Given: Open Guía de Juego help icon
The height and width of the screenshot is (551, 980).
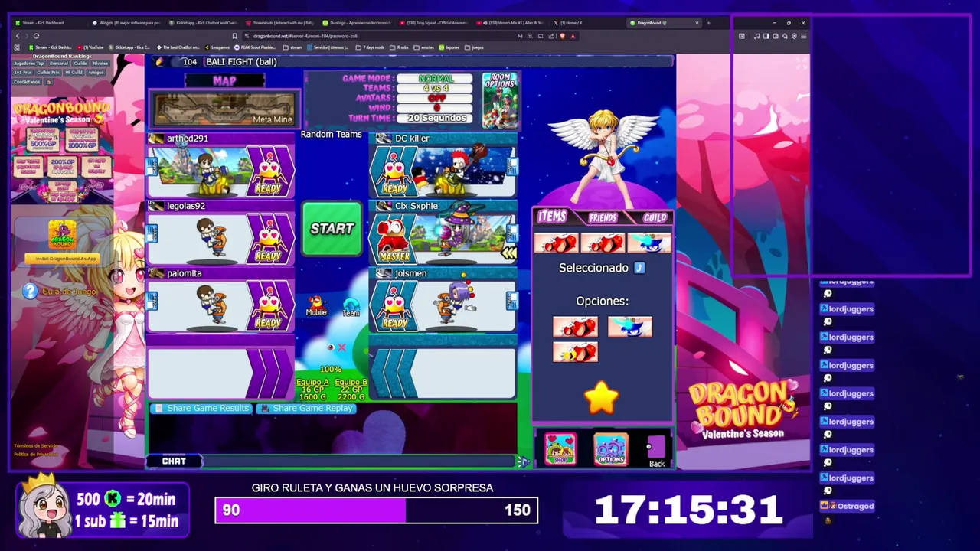Looking at the screenshot, I should click(x=30, y=291).
